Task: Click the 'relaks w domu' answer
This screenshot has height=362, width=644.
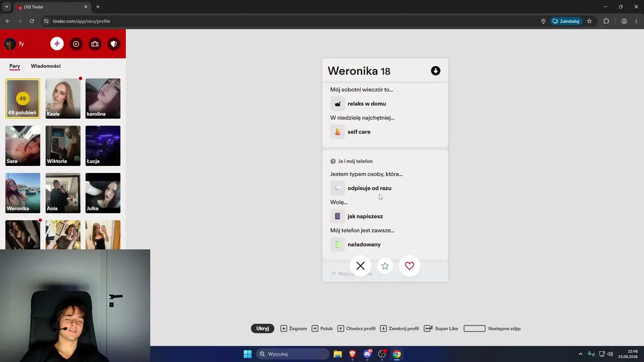Action: 367,104
